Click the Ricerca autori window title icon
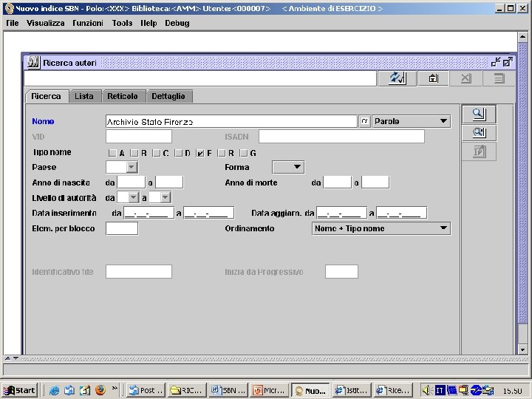This screenshot has height=399, width=532. tap(33, 62)
